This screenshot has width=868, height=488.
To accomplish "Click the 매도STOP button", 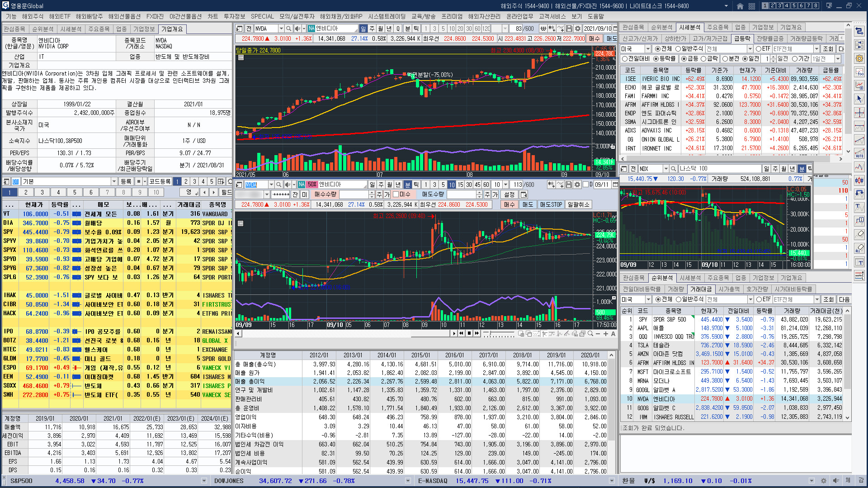I will point(551,204).
